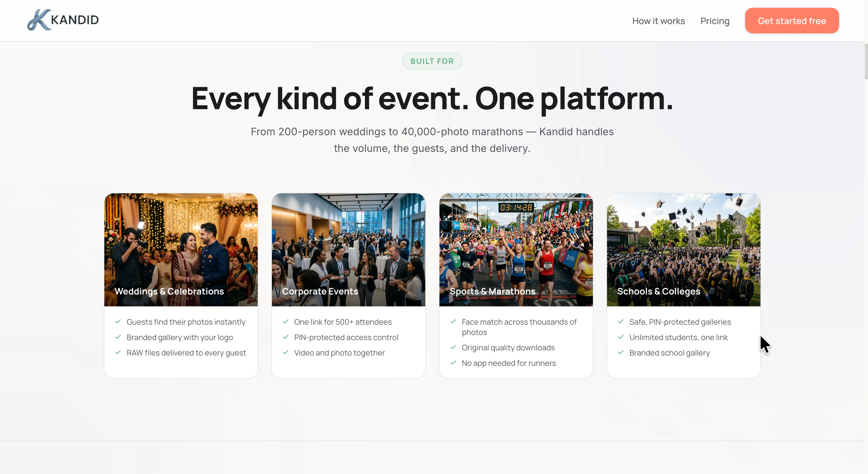Open the Sports & Marathons photo
The image size is (868, 474).
(516, 250)
